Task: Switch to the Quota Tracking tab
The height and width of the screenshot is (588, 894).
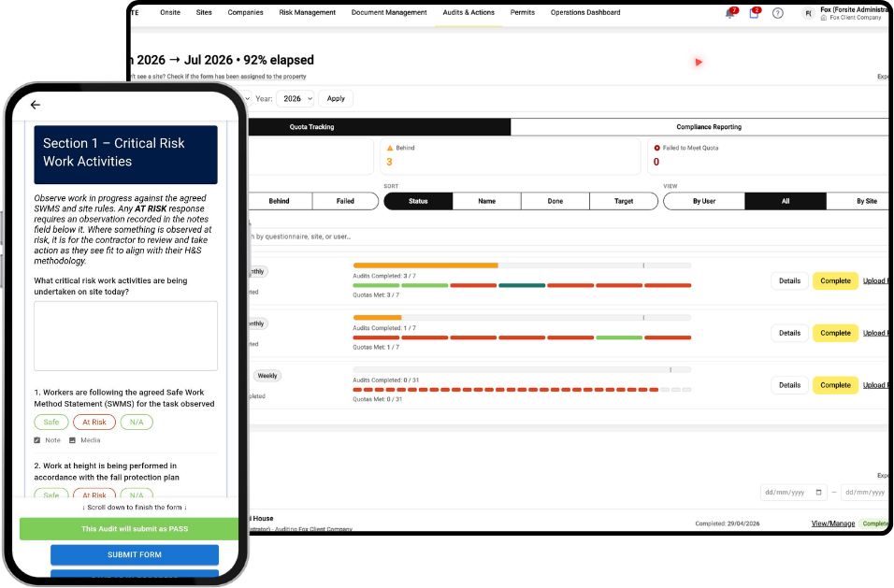Action: tap(378, 127)
